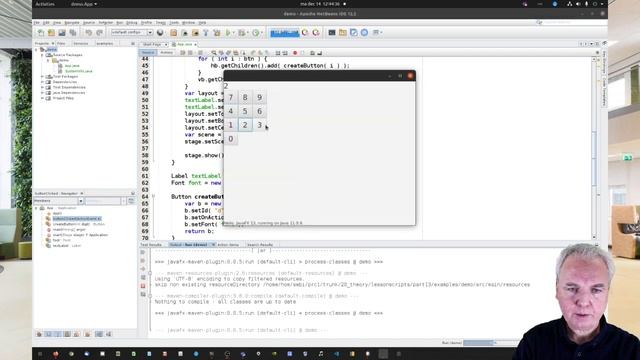
Task: Open Window menu
Action: coord(188,23)
